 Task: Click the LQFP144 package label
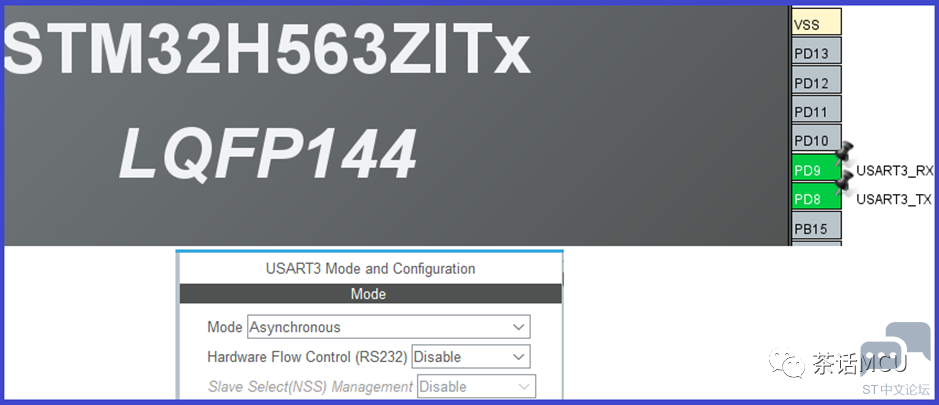click(x=268, y=153)
